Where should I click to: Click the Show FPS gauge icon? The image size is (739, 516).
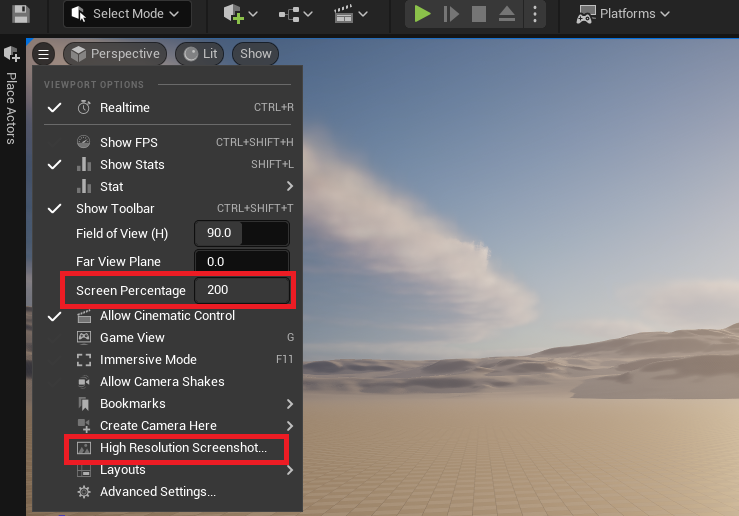coord(84,142)
